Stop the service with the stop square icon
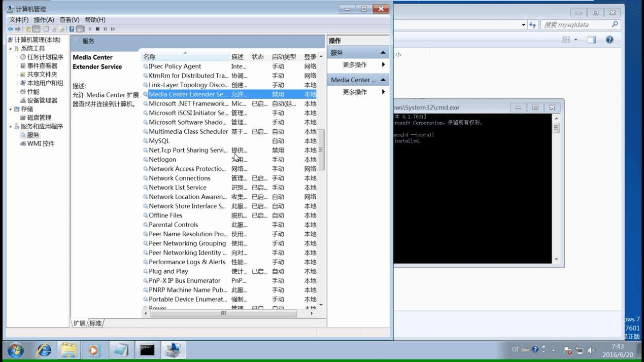644x362 pixels. 98,29
